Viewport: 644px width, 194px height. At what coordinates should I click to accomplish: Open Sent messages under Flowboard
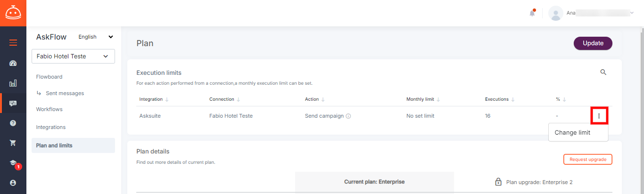[x=65, y=93]
